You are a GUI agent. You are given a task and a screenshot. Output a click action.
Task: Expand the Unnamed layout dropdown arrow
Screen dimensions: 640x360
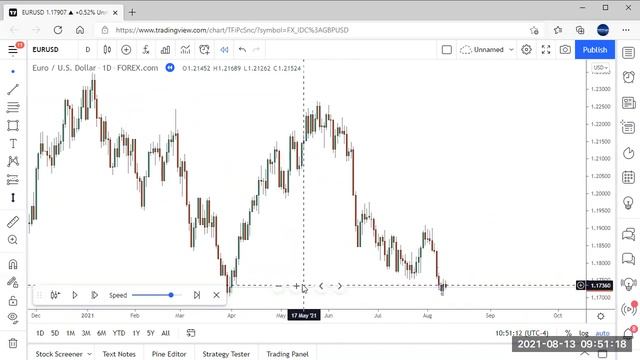pyautogui.click(x=511, y=50)
